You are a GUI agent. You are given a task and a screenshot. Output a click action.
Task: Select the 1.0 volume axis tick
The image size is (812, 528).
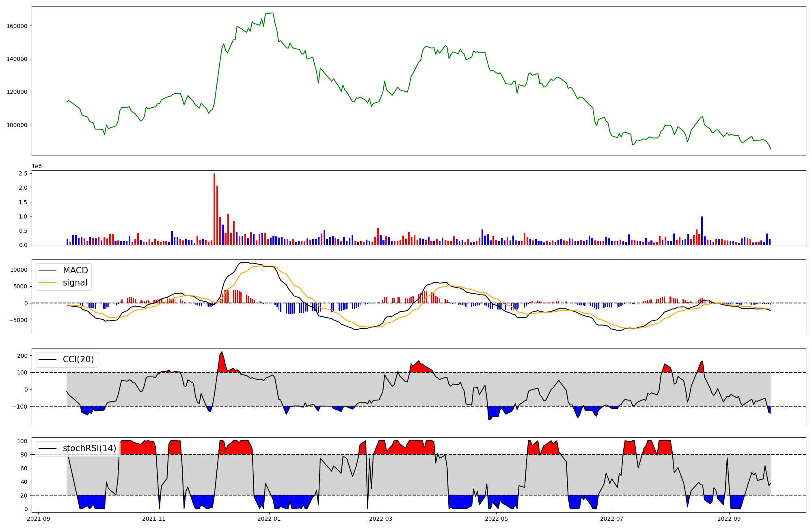coord(23,216)
